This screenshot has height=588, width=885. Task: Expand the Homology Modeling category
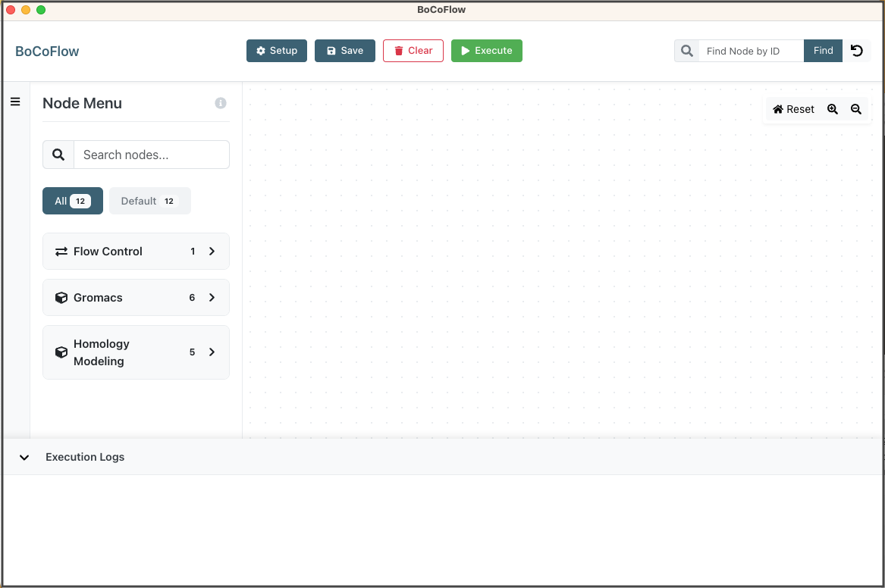coord(136,352)
